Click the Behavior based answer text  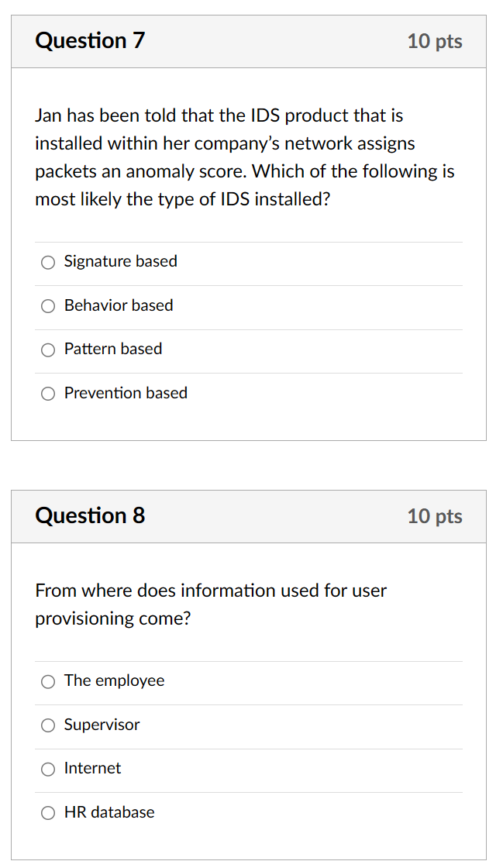118,305
